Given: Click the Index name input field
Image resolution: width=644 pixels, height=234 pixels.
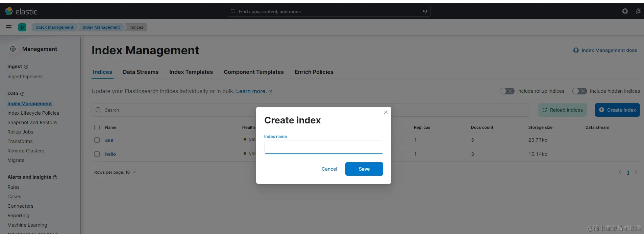Looking at the screenshot, I should pos(323,147).
